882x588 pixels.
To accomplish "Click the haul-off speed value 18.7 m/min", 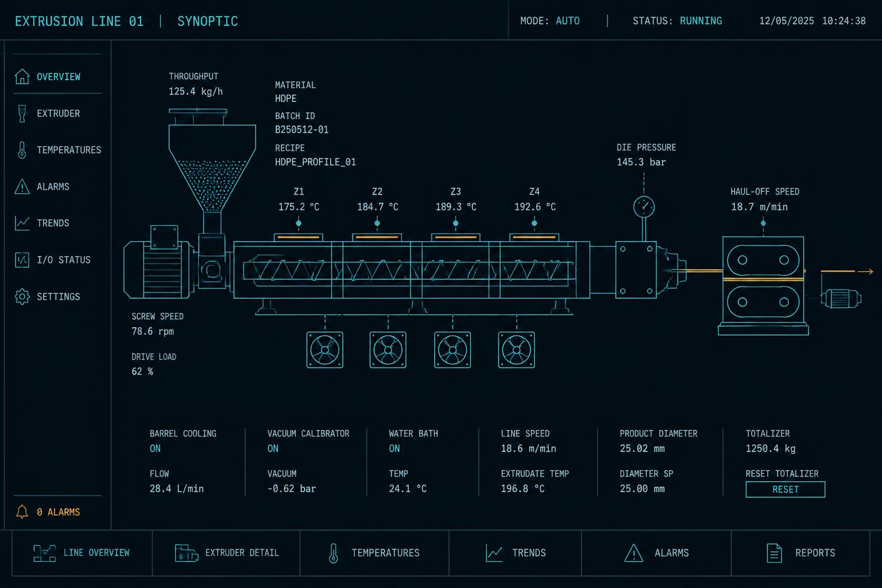I will [x=759, y=207].
